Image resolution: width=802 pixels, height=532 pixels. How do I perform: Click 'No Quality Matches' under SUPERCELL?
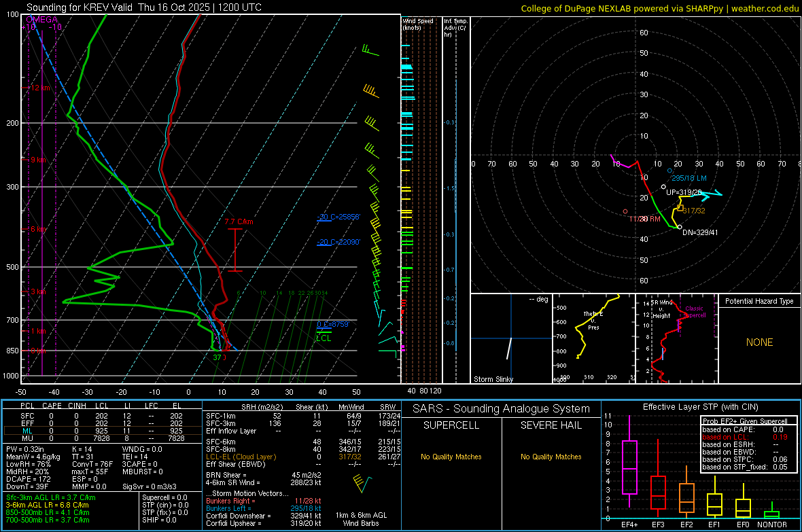pos(451,457)
